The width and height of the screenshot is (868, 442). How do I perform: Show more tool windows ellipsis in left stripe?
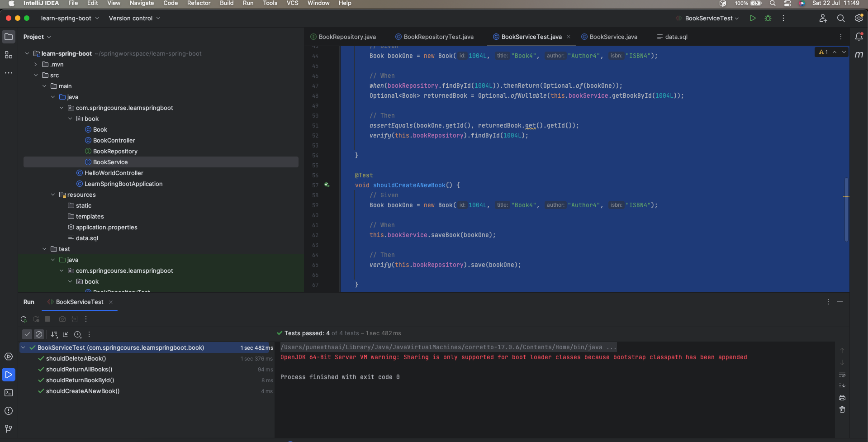9,72
